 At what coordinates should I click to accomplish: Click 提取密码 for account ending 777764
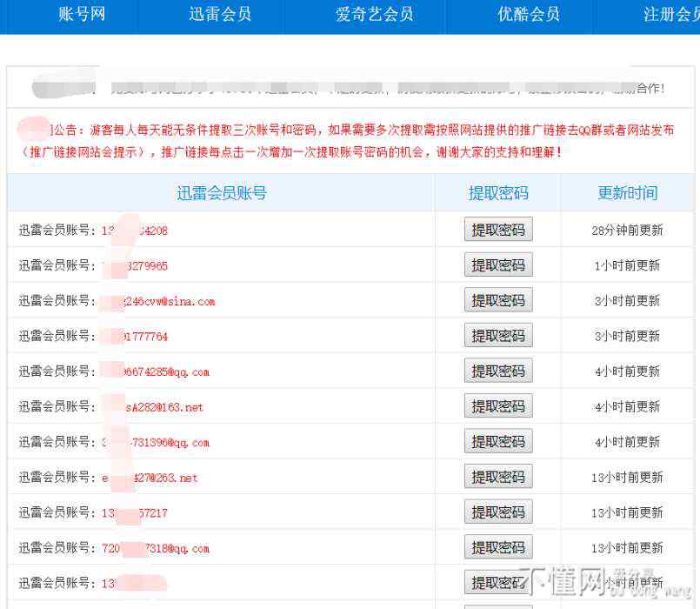(x=498, y=336)
